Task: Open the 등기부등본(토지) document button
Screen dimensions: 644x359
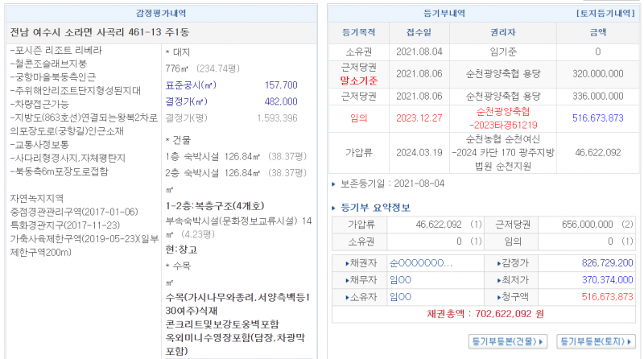Action: tap(596, 341)
